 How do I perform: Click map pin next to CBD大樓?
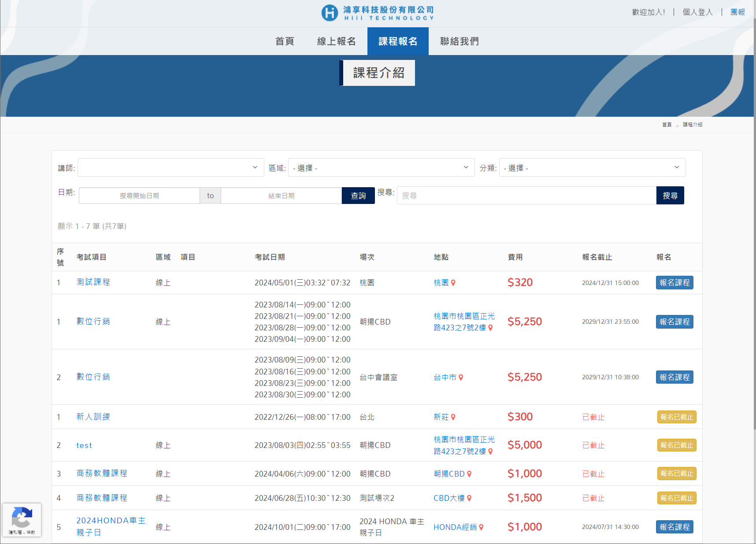click(x=469, y=498)
